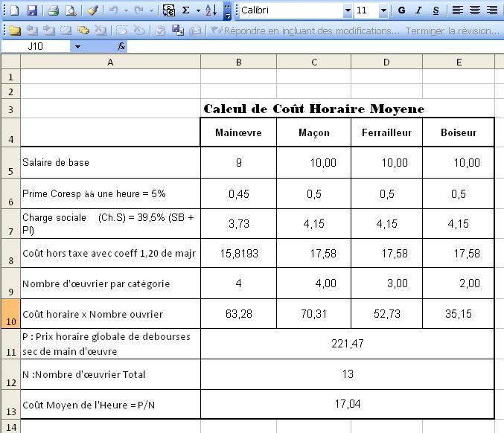
Task: Activate the format painter brush
Action: click(x=92, y=10)
